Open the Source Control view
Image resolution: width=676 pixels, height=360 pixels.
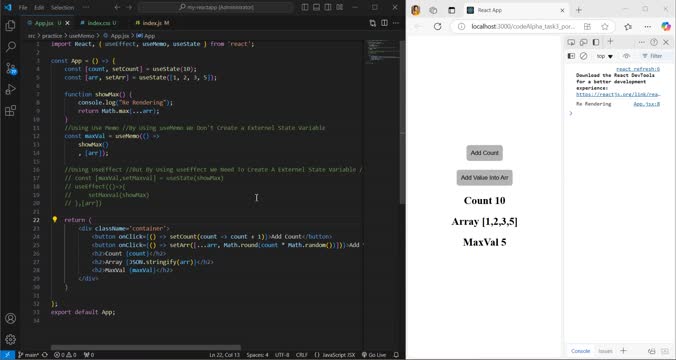point(10,68)
